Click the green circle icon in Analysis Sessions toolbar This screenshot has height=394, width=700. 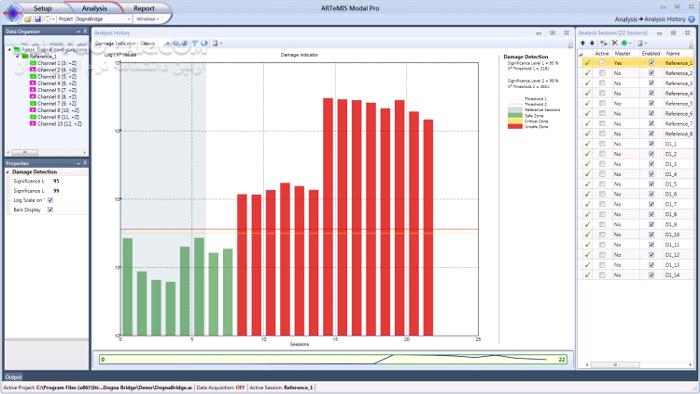coord(624,43)
